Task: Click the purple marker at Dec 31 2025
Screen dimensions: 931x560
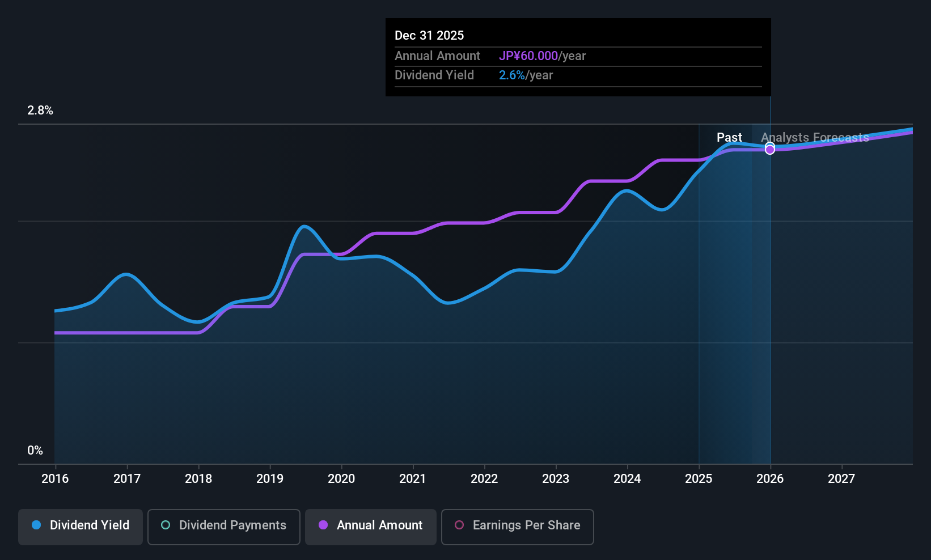Action: [x=770, y=150]
